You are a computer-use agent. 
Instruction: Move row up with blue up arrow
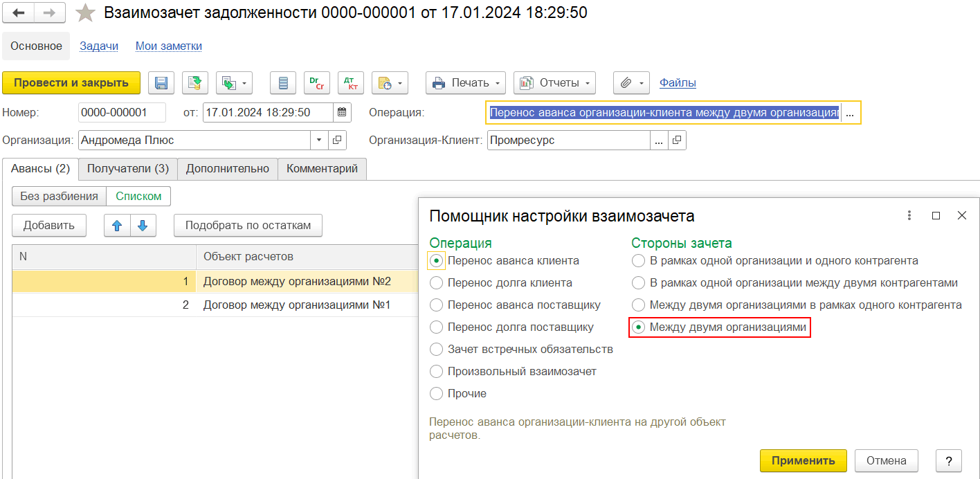coord(117,225)
